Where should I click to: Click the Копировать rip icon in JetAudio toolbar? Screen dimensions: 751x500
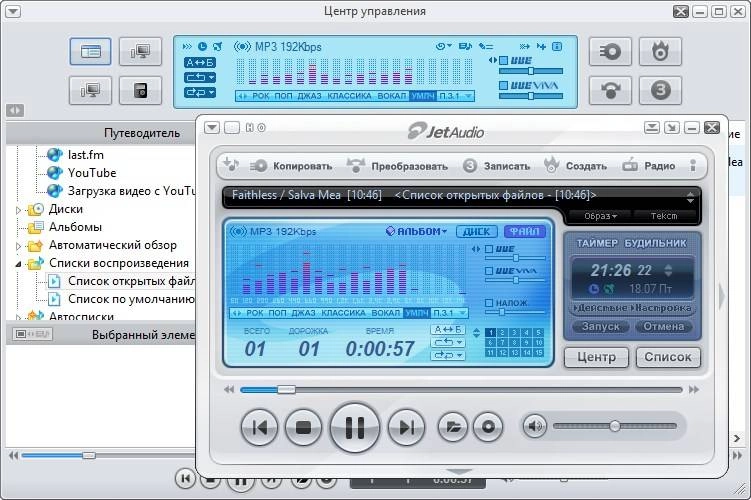pyautogui.click(x=259, y=166)
